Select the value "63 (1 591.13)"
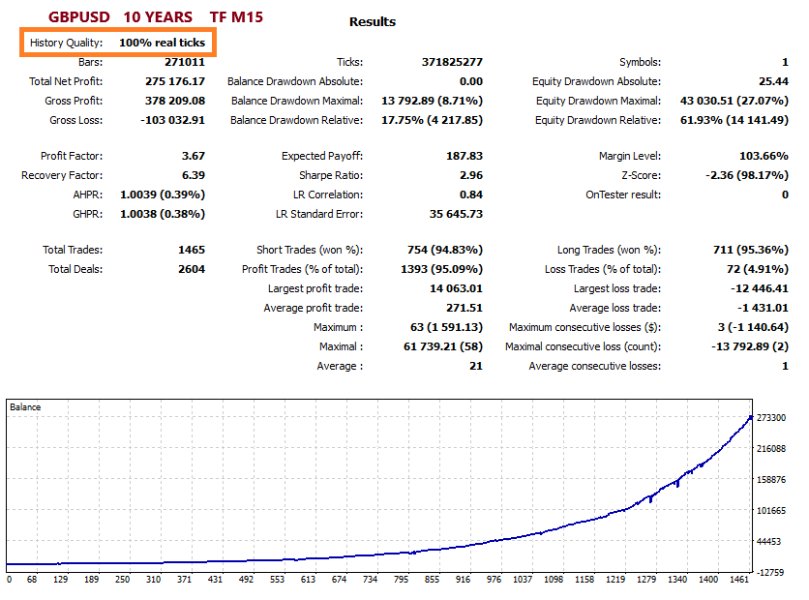809x600 pixels. (x=446, y=327)
